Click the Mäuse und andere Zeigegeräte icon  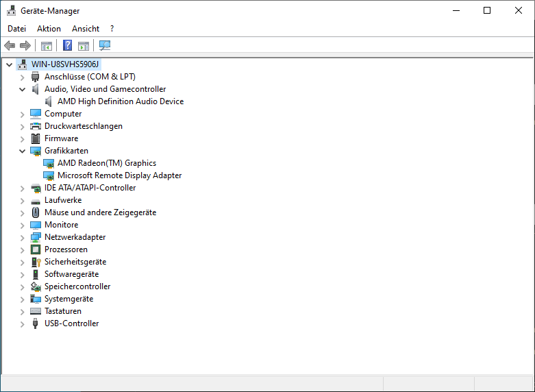pyautogui.click(x=36, y=212)
